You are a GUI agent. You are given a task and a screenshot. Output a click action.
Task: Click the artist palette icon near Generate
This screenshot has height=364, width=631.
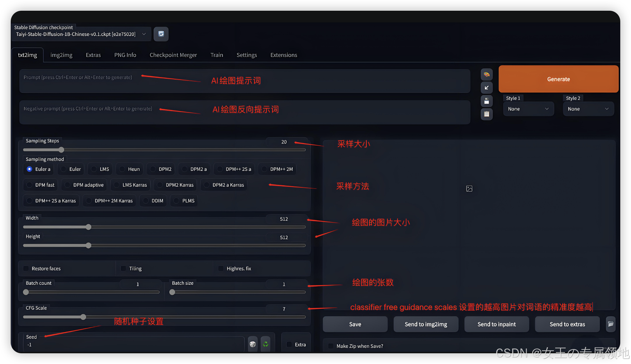click(487, 74)
